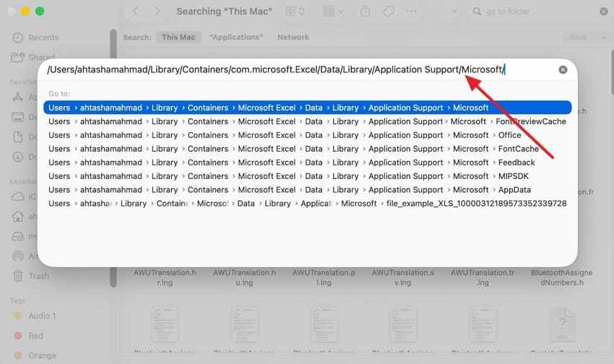This screenshot has width=614, height=364.
Task: Set search scope to Network
Action: (x=293, y=37)
